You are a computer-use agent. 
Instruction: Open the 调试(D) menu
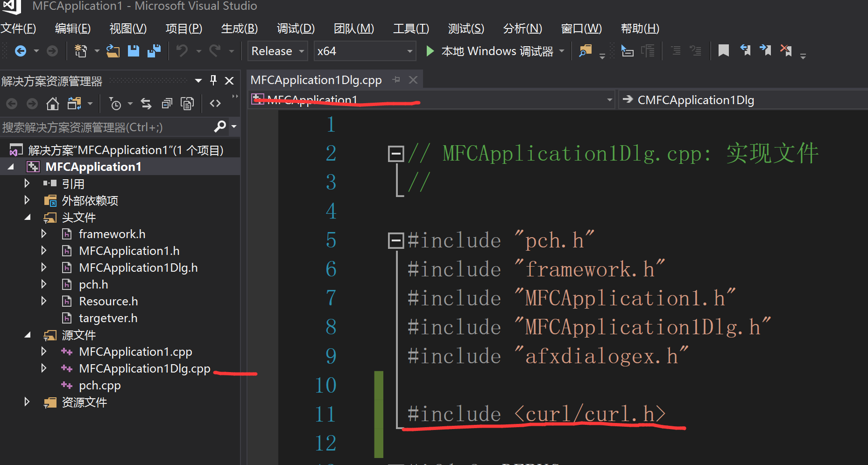pyautogui.click(x=295, y=28)
